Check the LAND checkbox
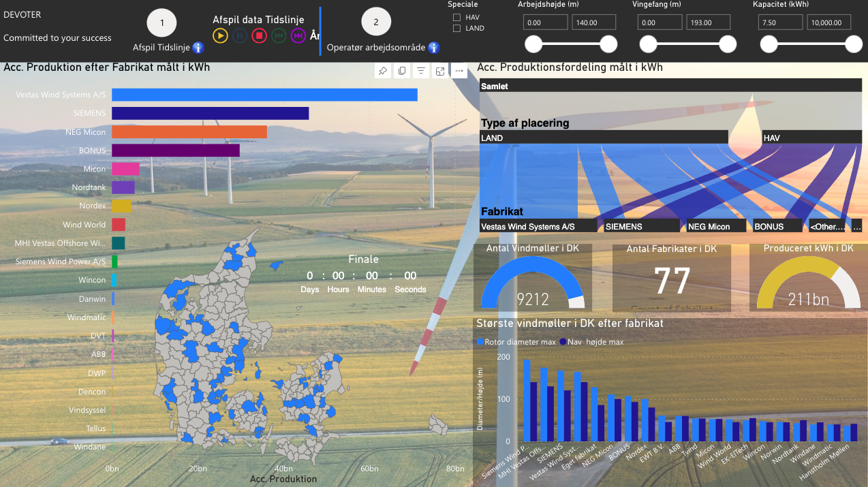The height and width of the screenshot is (487, 868). 457,29
